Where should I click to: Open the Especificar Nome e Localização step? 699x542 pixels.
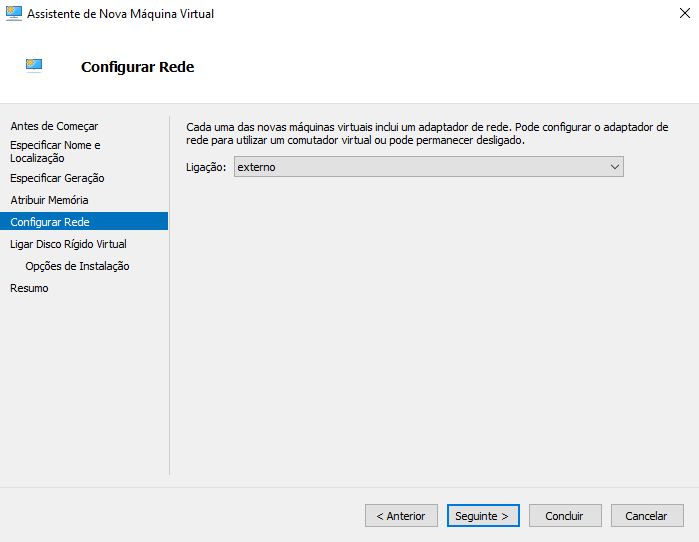[x=55, y=151]
